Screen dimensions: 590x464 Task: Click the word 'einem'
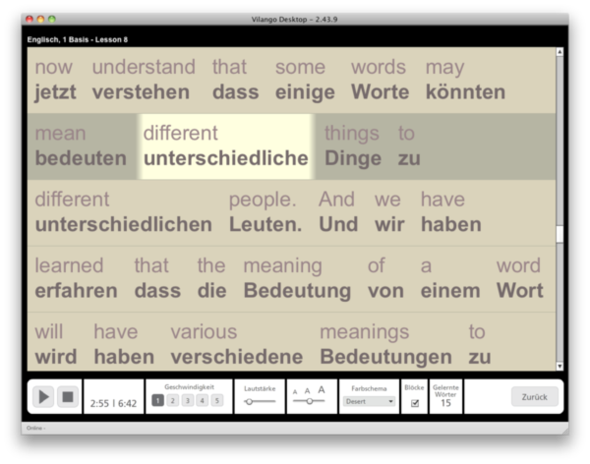coord(450,291)
